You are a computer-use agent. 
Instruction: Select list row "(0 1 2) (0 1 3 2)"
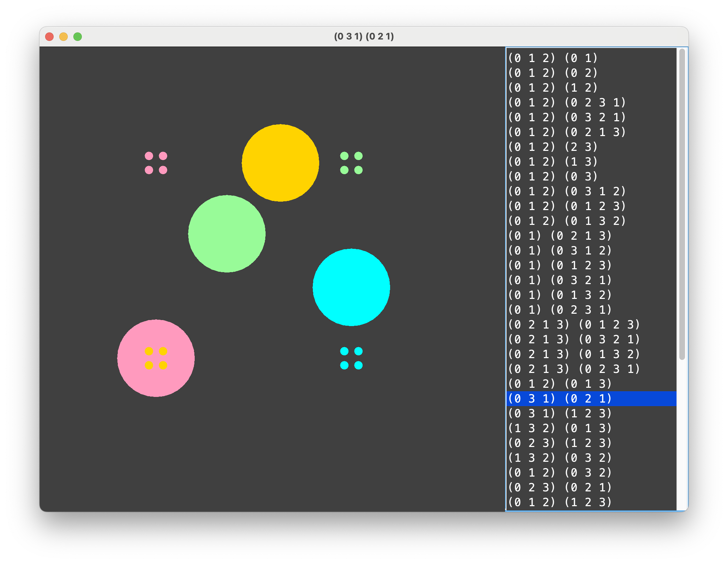(591, 221)
